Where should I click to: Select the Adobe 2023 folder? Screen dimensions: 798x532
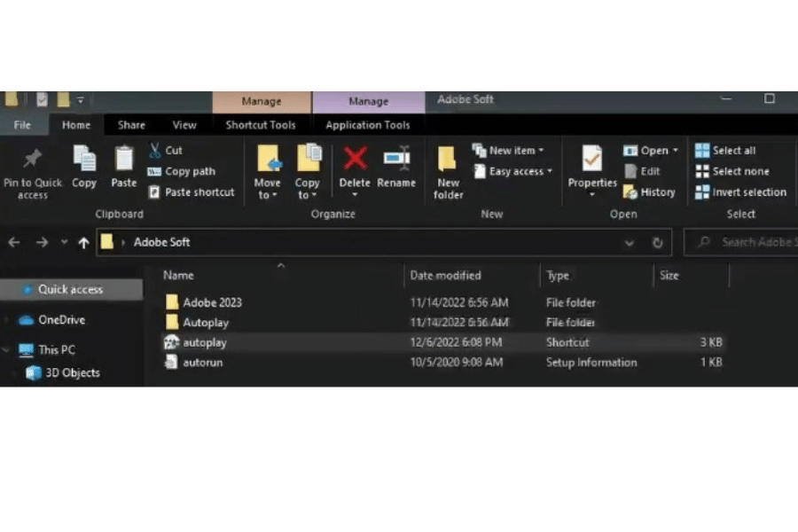(212, 302)
